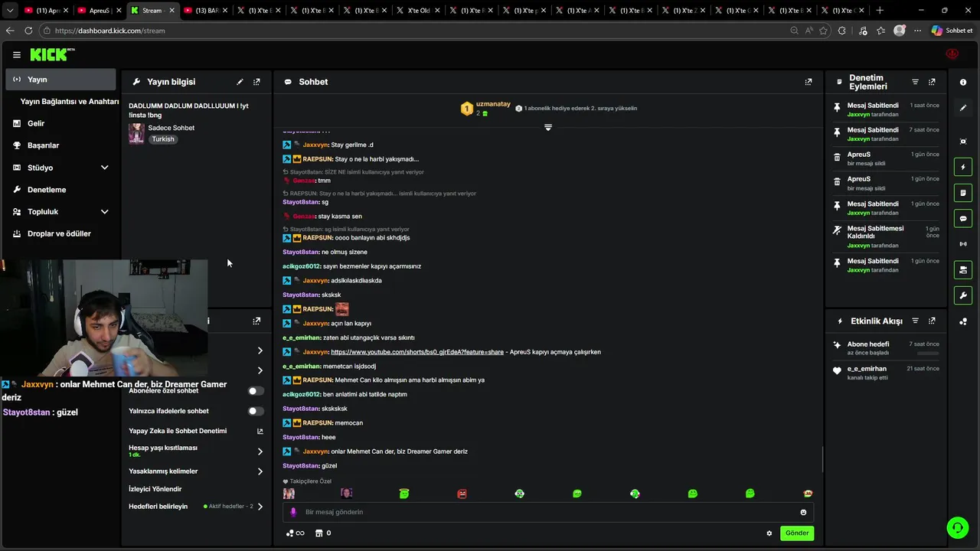Bookmark this page with star icon
This screenshot has height=551, width=980.
(824, 31)
